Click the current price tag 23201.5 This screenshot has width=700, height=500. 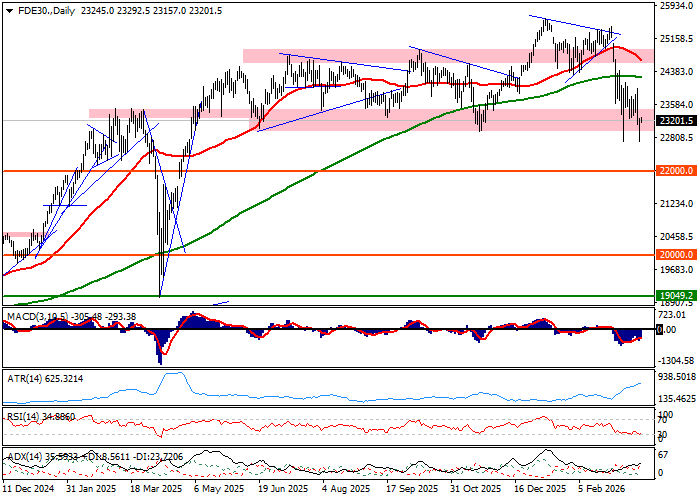click(x=677, y=121)
